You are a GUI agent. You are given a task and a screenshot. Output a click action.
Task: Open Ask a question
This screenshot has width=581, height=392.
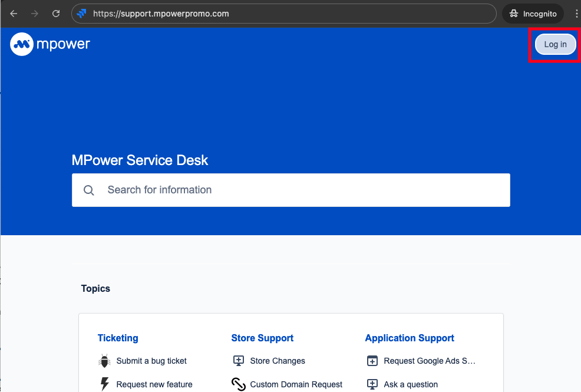[x=411, y=384]
